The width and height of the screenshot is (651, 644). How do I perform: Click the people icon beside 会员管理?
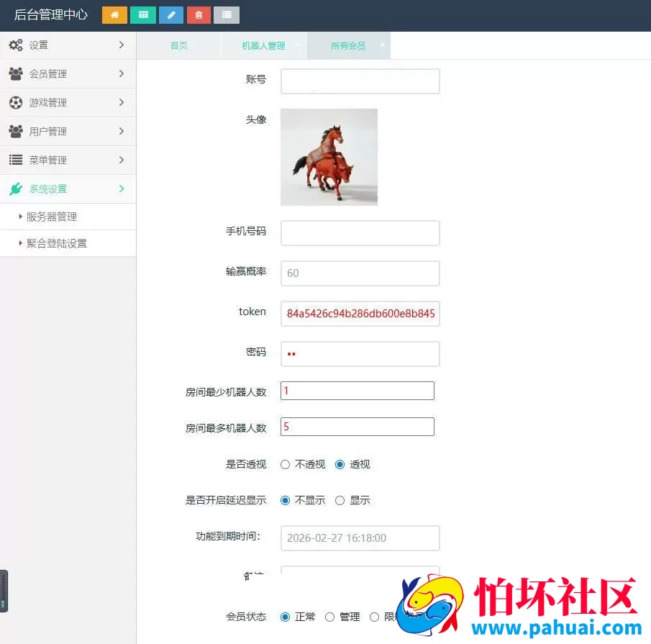tap(16, 74)
